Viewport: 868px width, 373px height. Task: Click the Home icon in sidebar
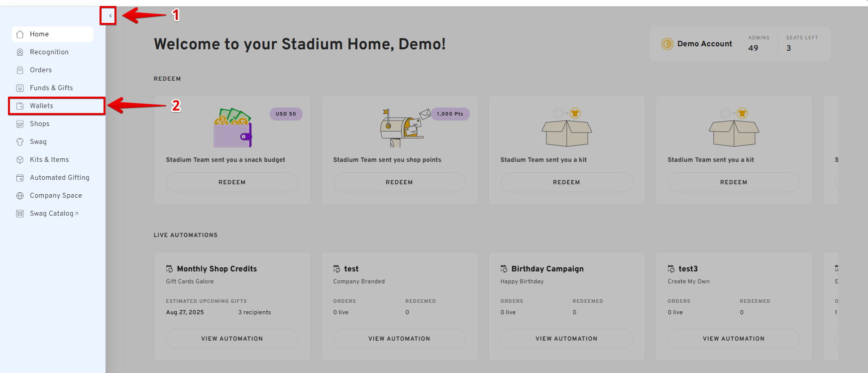(x=20, y=34)
